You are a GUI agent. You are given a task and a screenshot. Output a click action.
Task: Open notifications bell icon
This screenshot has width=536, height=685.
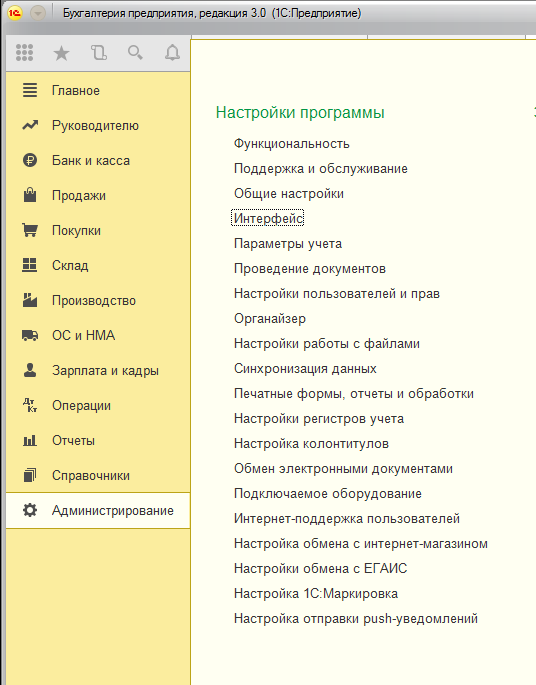172,53
